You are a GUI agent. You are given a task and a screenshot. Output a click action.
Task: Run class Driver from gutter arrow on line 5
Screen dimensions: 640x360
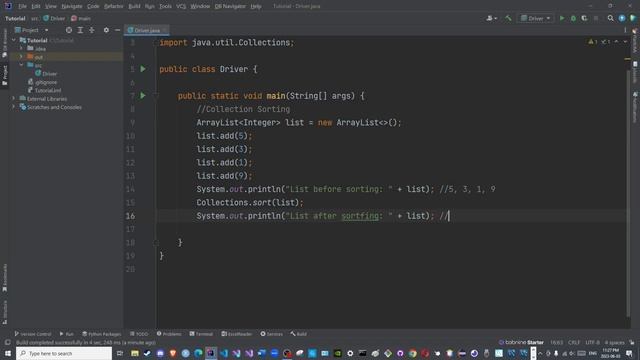(143, 69)
